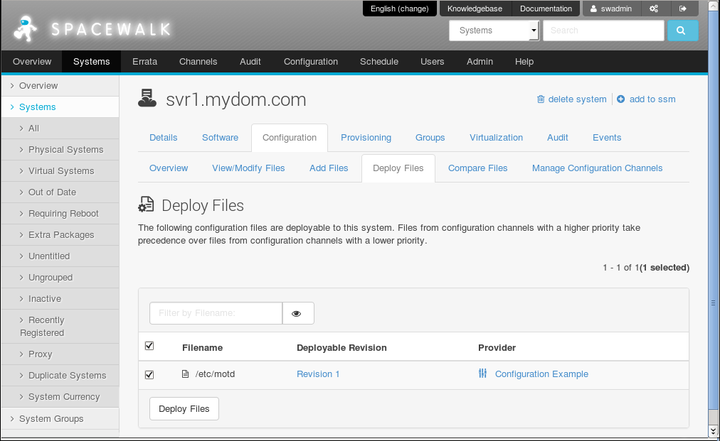Switch to the Compare Files subtab
The image size is (720, 441).
click(478, 168)
